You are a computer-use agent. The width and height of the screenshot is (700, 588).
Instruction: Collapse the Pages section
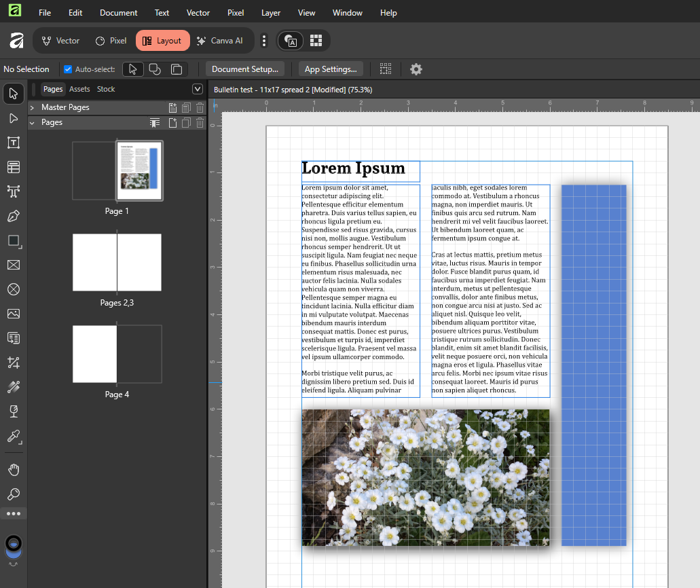pyautogui.click(x=32, y=123)
